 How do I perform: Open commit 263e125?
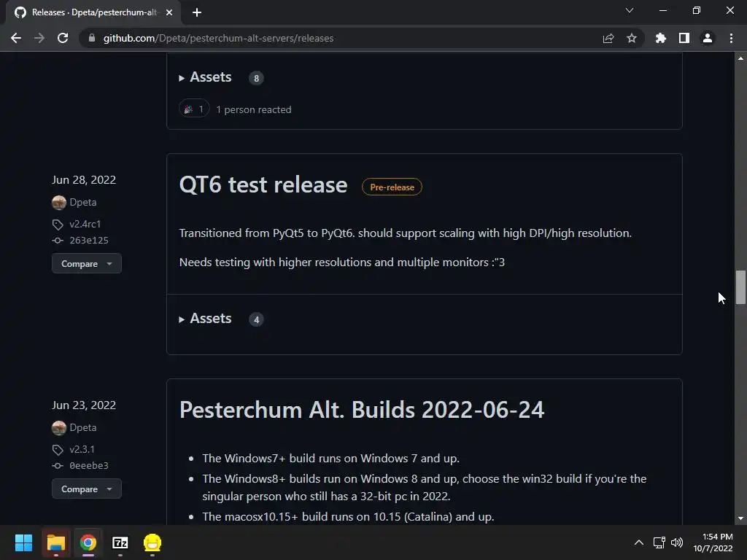(x=88, y=241)
